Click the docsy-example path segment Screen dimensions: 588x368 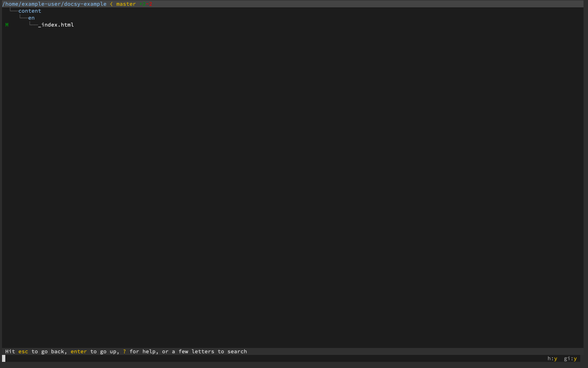pyautogui.click(x=86, y=4)
